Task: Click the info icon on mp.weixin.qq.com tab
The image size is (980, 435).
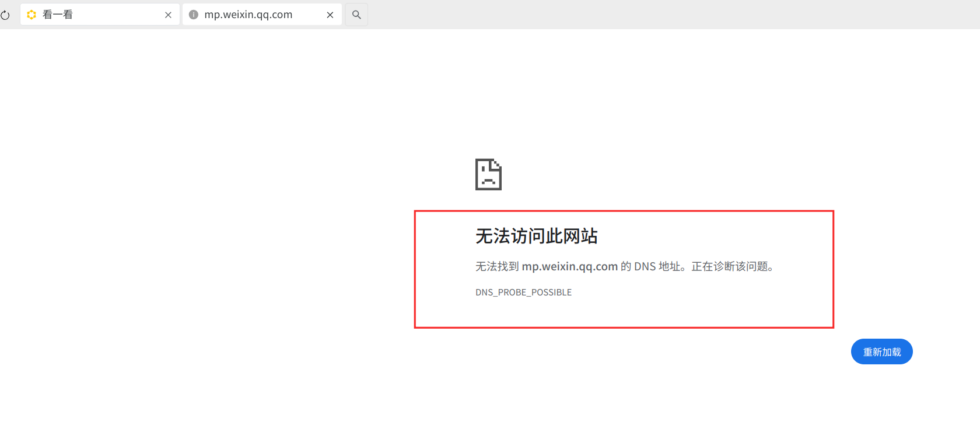Action: pyautogui.click(x=193, y=15)
